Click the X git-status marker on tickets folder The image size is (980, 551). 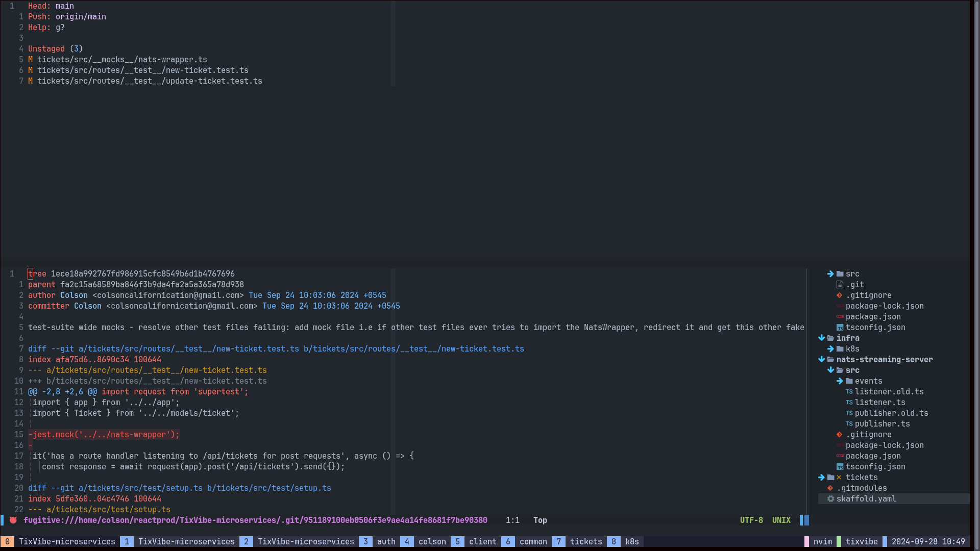tap(839, 478)
